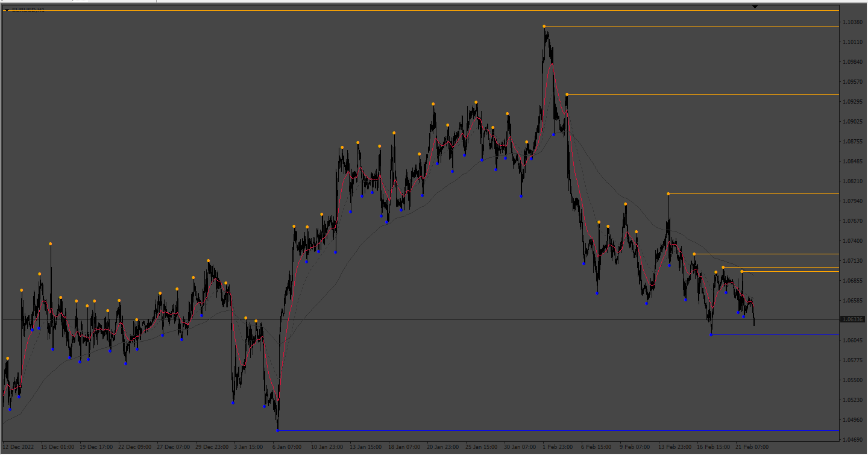Click the 1.07130 price scale value
Viewport: 868px width, 455px height.
point(852,261)
